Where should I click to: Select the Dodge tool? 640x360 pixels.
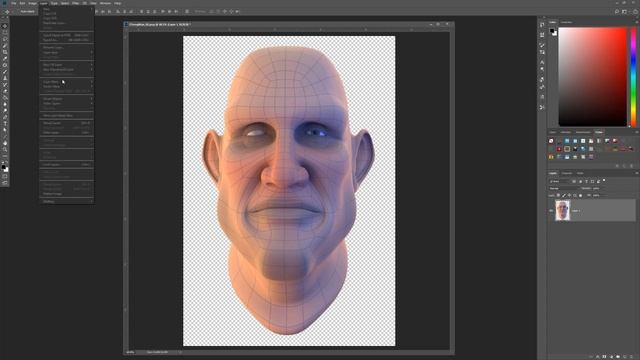point(5,111)
